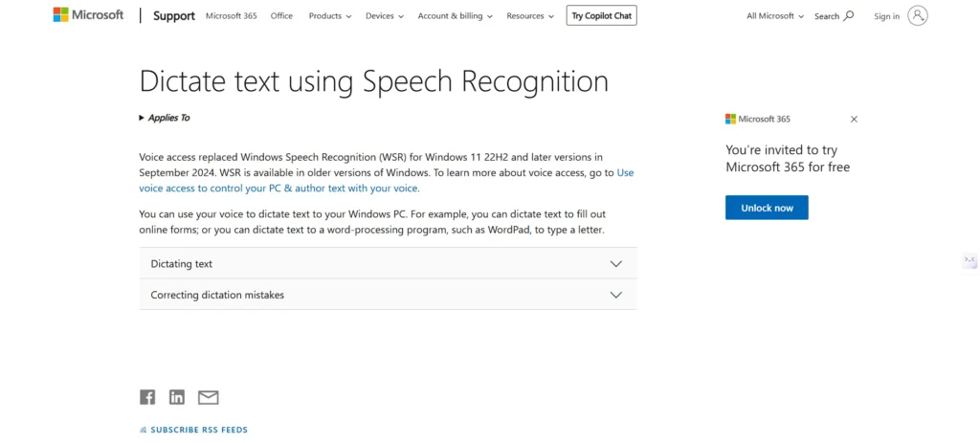This screenshot has width=980, height=443.
Task: Open the Products dropdown menu
Action: coord(330,16)
